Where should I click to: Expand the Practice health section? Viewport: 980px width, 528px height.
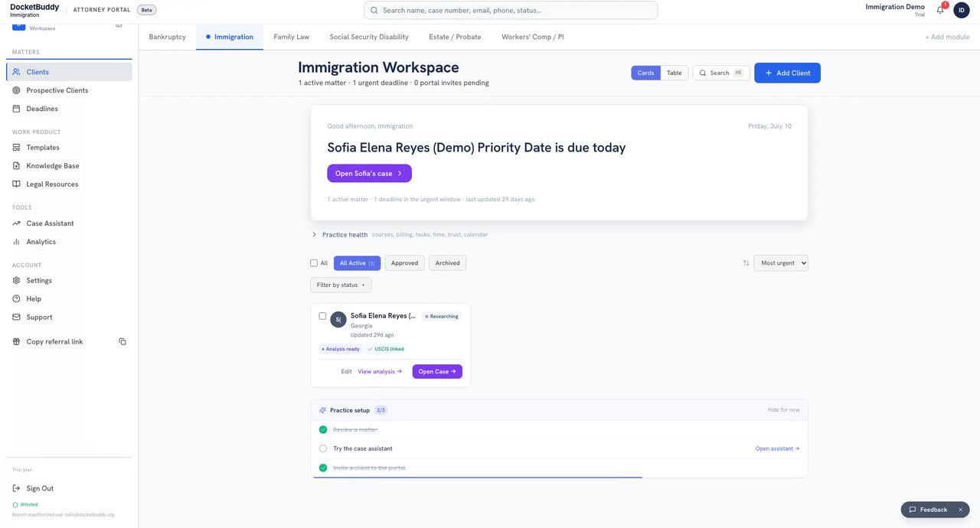coord(400,235)
